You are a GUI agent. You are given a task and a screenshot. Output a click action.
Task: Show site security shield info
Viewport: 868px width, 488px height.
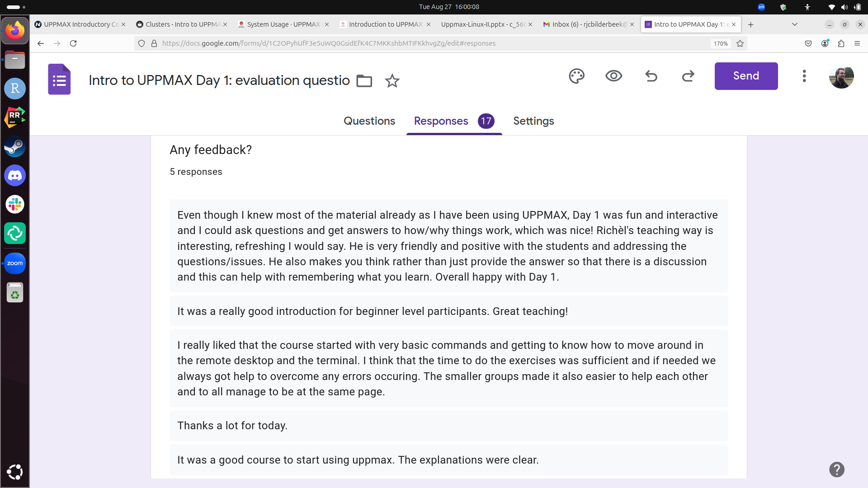pyautogui.click(x=142, y=43)
